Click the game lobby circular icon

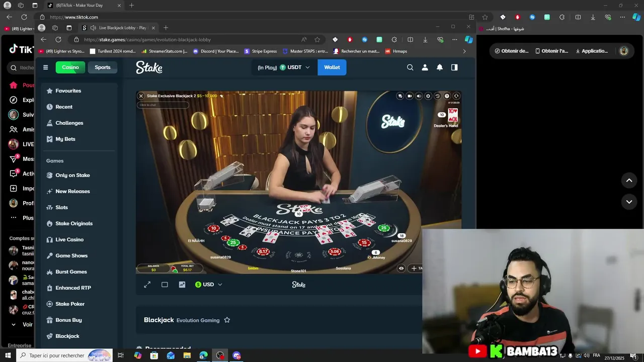(x=456, y=96)
